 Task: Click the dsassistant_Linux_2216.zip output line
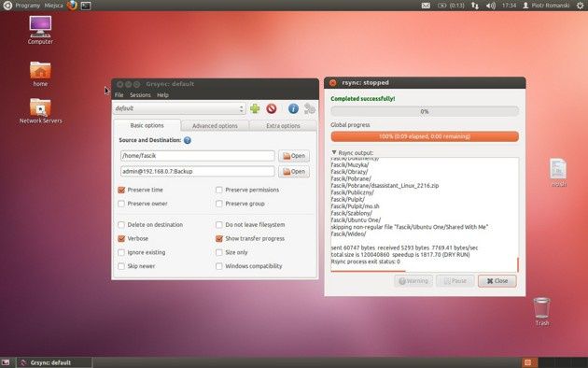385,186
